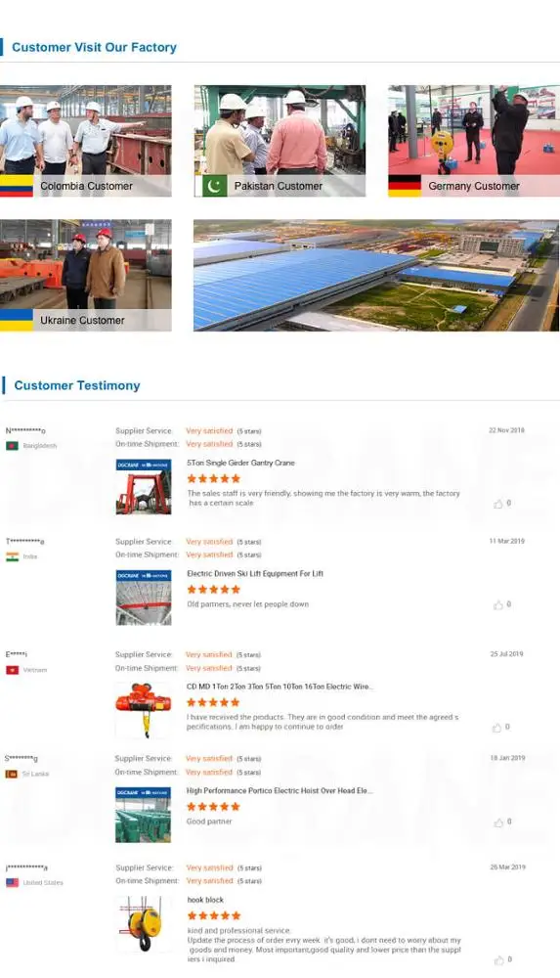Open the Pakistan Customer photo
The height and width of the screenshot is (978, 560).
click(280, 141)
